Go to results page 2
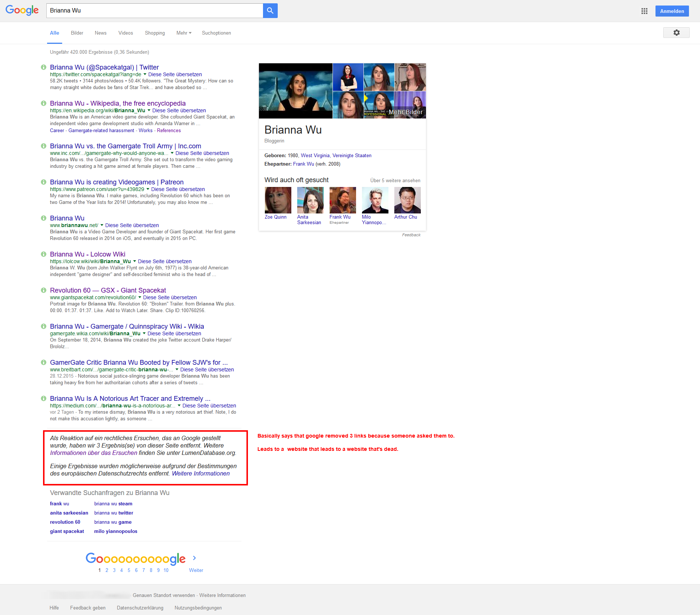 [107, 570]
